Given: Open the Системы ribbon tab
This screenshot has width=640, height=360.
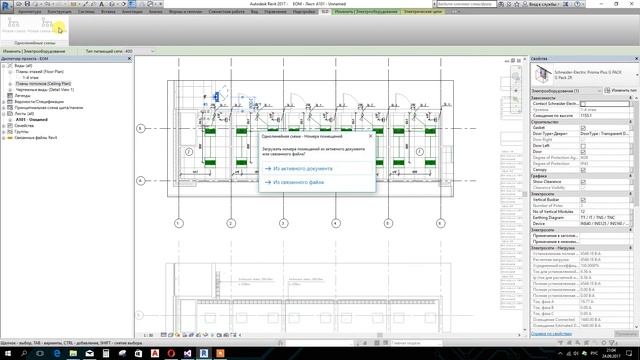Looking at the screenshot, I should [x=86, y=12].
